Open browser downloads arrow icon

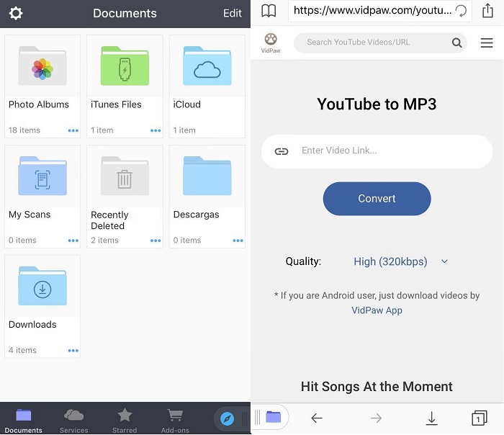coord(432,418)
